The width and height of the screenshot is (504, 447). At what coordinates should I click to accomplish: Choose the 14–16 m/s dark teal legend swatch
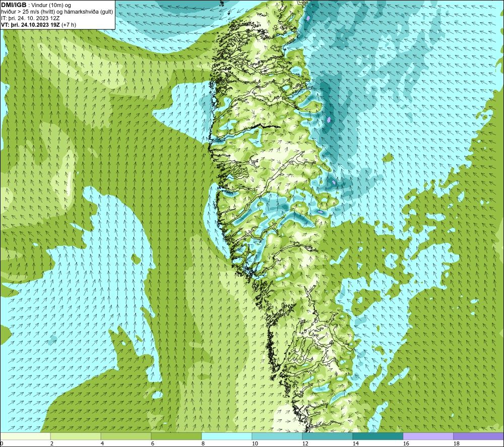(x=377, y=436)
